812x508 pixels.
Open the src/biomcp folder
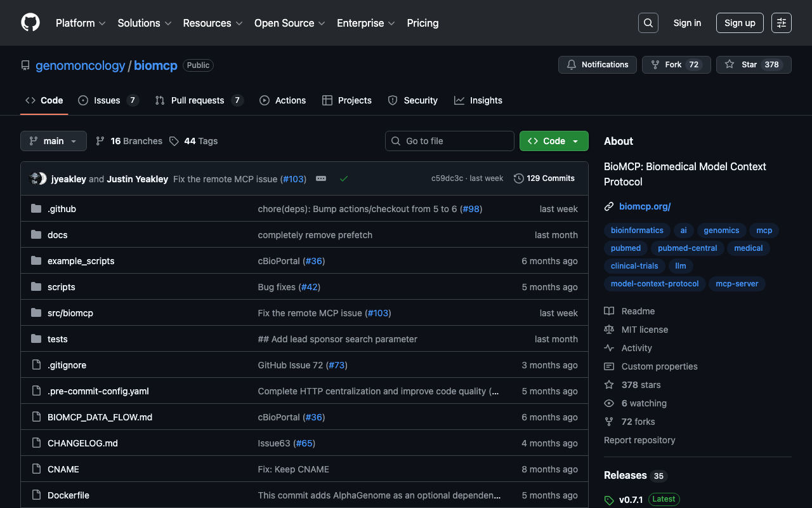pyautogui.click(x=70, y=313)
